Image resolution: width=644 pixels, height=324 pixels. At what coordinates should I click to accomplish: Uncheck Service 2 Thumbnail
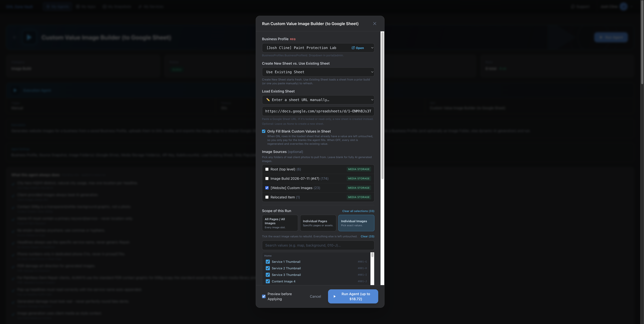pos(268,268)
